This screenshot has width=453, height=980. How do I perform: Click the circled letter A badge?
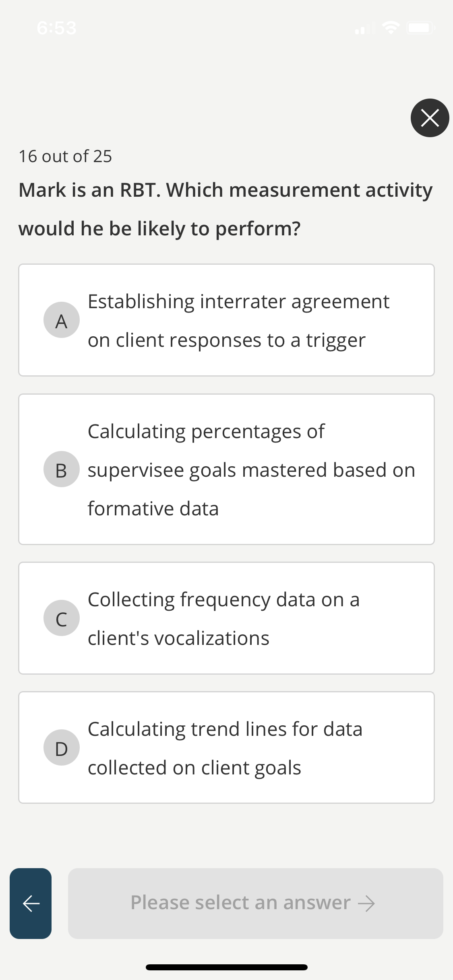point(61,320)
